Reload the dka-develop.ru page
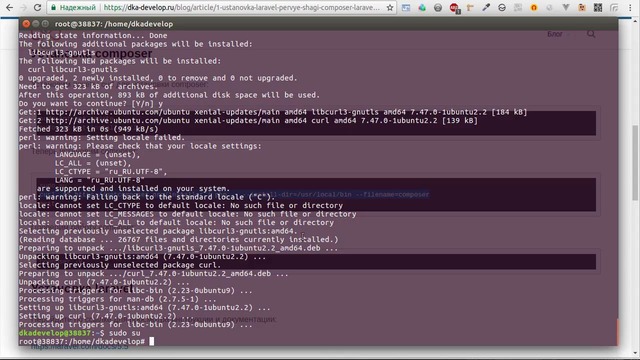 (37, 7)
